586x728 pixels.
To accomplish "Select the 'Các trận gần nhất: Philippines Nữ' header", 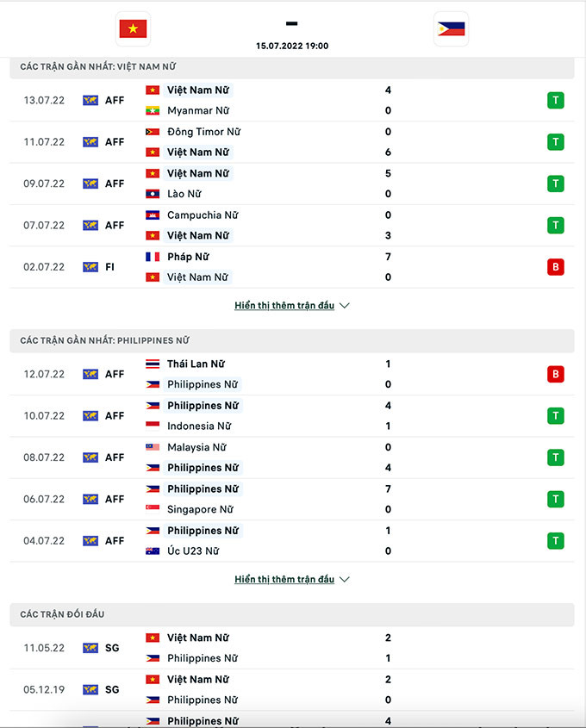I will coord(104,341).
